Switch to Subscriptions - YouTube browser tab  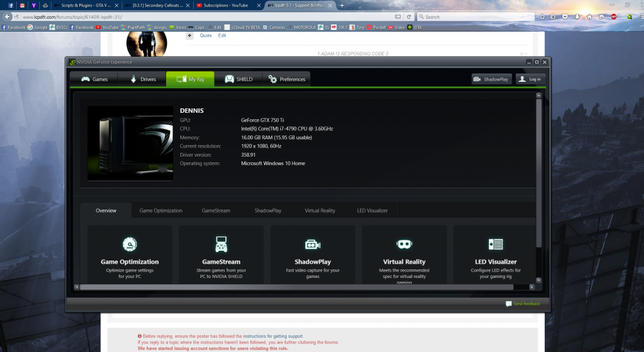coord(228,5)
